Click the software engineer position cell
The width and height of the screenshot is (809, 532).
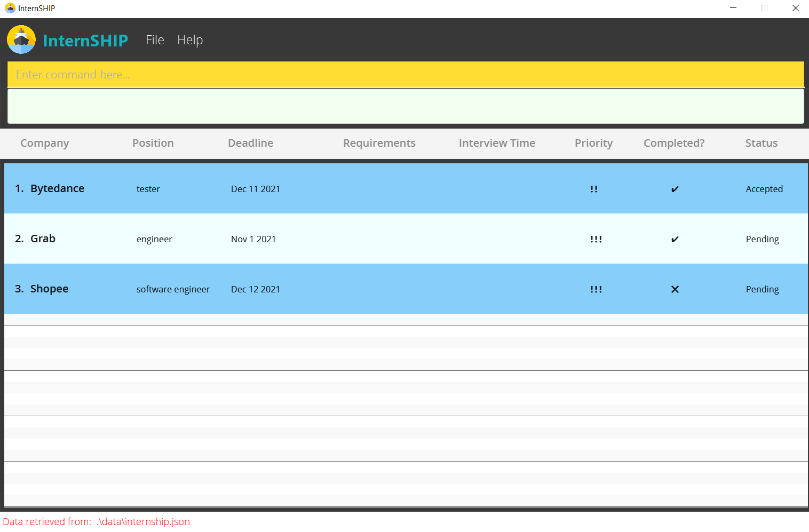[173, 289]
